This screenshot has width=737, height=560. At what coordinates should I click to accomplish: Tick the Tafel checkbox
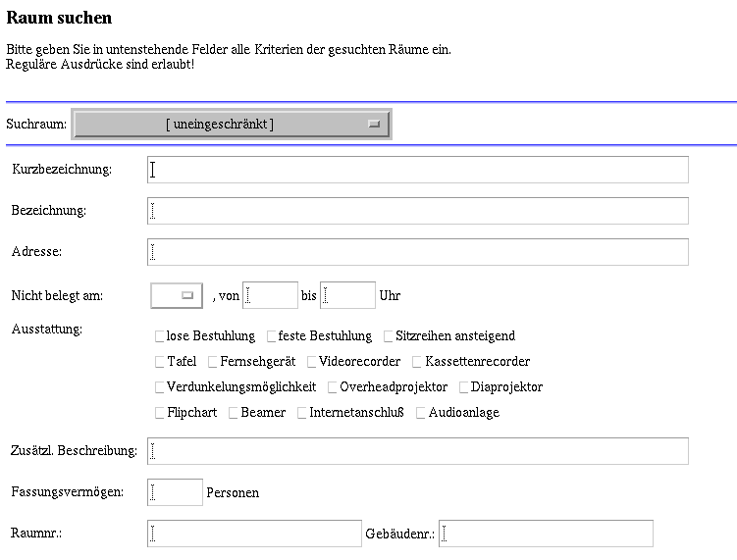click(161, 362)
